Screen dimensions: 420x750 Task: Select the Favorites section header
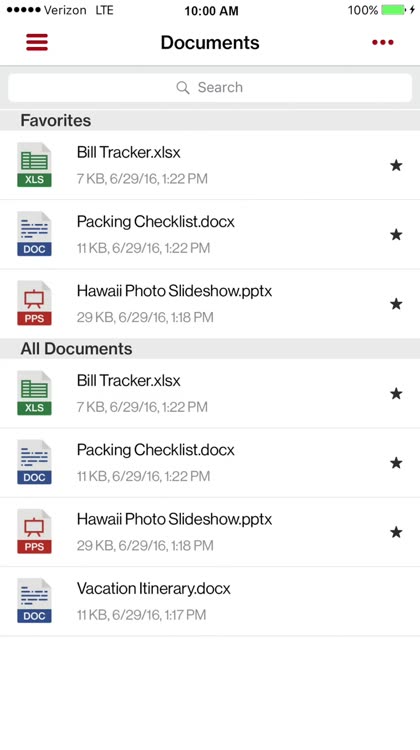point(210,120)
